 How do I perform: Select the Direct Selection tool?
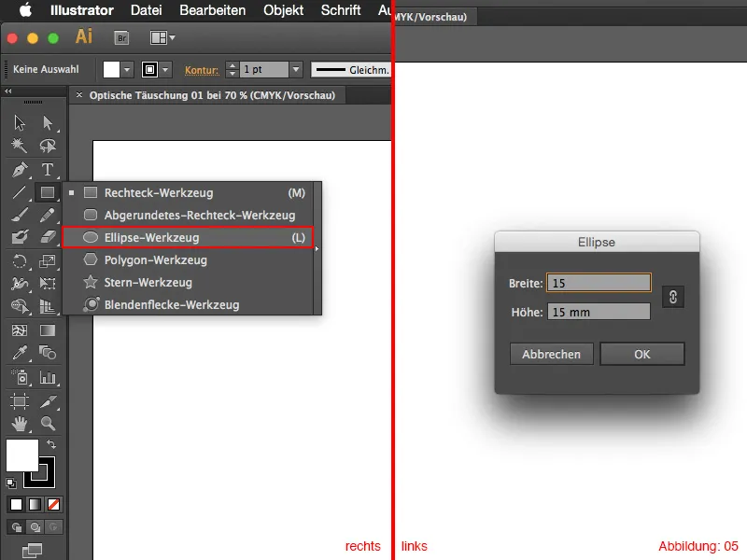click(x=48, y=123)
